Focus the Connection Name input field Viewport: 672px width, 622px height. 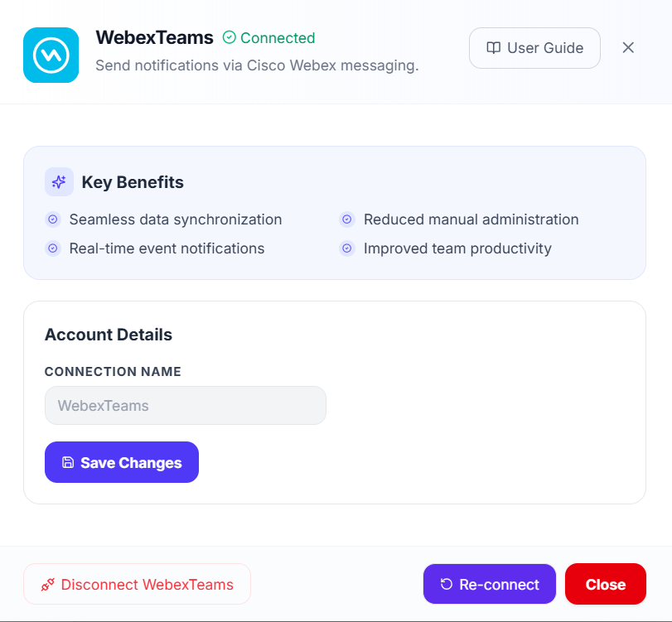[185, 405]
